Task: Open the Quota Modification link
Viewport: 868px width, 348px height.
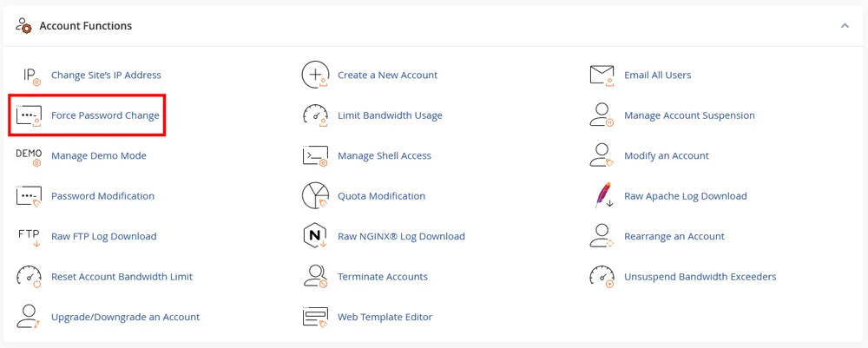Action: pyautogui.click(x=381, y=196)
